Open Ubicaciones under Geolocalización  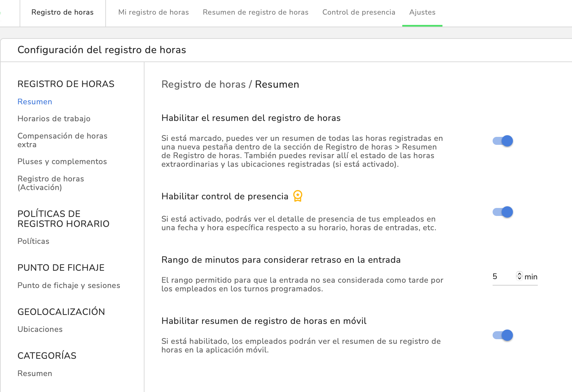tap(40, 329)
